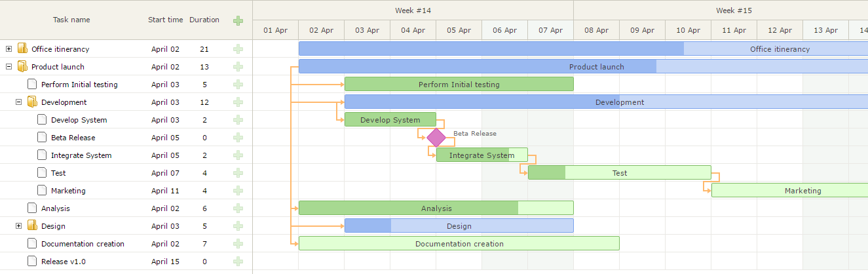Viewport: 868px width, 274px height.
Task: Click the file icon of Release v1.0
Action: point(32,262)
